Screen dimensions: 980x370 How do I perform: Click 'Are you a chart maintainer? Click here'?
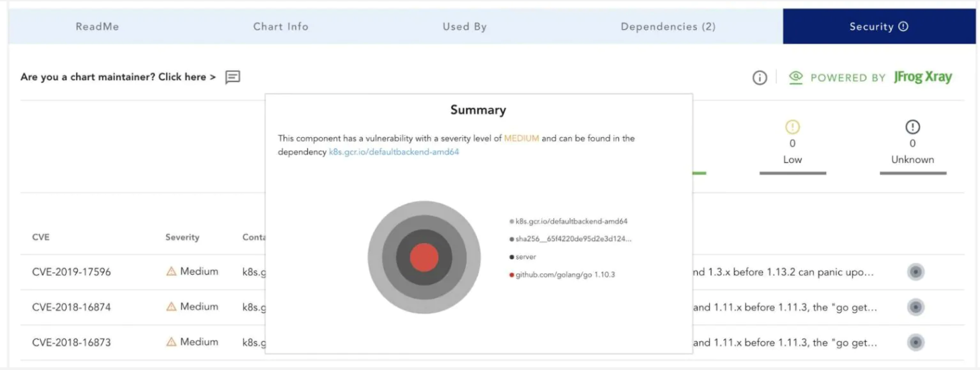(x=118, y=77)
